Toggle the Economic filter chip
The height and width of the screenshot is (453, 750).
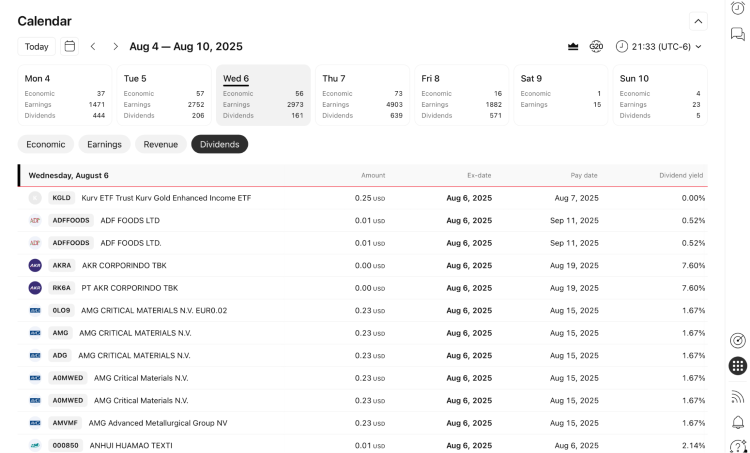click(x=46, y=144)
